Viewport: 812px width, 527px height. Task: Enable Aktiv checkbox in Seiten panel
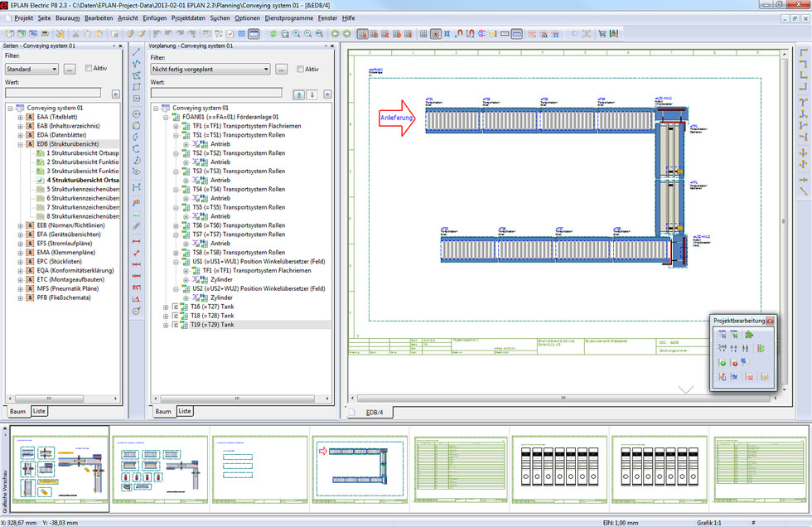pos(89,69)
